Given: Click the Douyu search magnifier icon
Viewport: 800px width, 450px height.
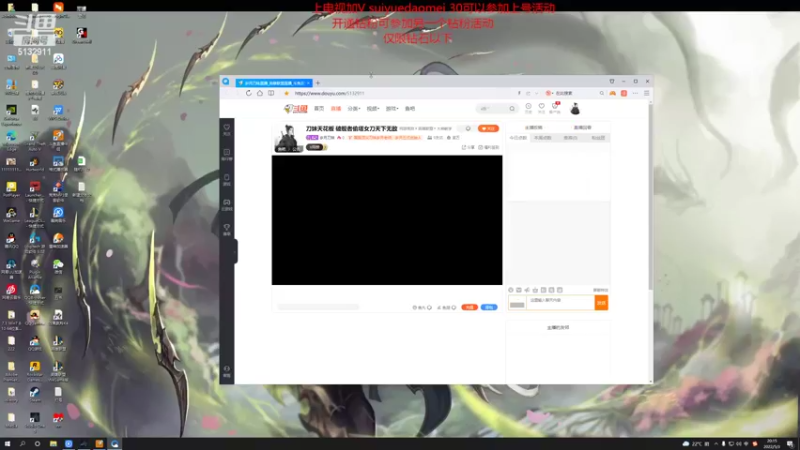Looking at the screenshot, I should (512, 109).
